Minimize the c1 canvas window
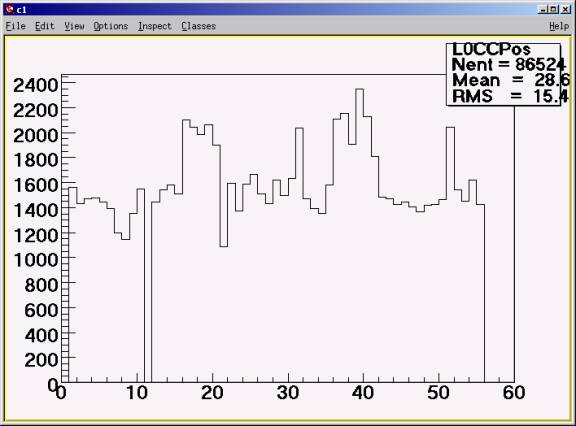This screenshot has height=426, width=576. 543,10
